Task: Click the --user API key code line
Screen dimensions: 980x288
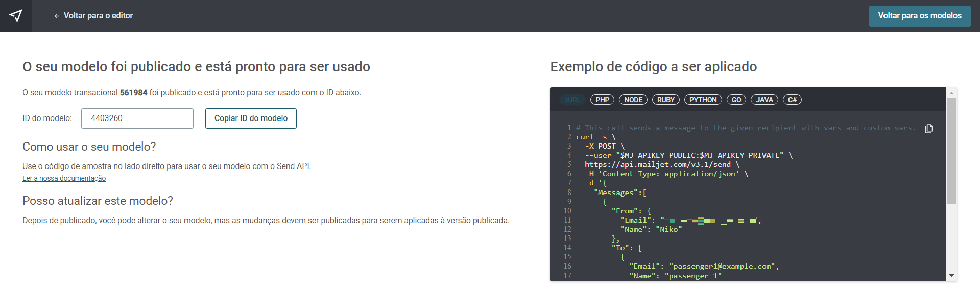Action: [x=689, y=155]
